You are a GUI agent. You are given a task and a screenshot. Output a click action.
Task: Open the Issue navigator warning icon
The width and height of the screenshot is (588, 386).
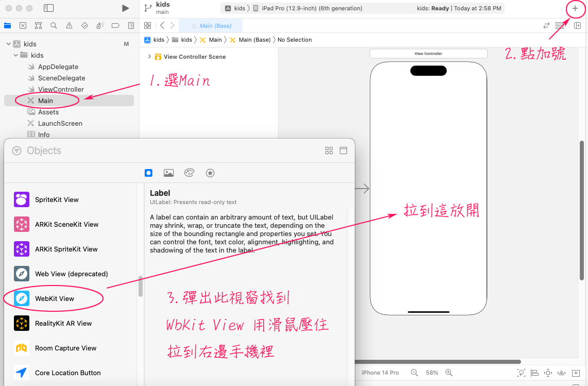70,26
